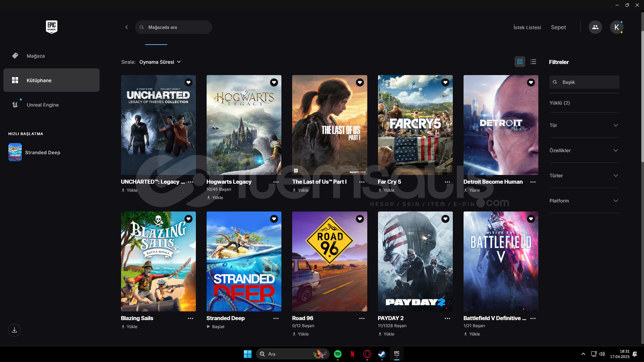Show hidden system tray icons
Screen dimensions: 644x362
(583, 354)
